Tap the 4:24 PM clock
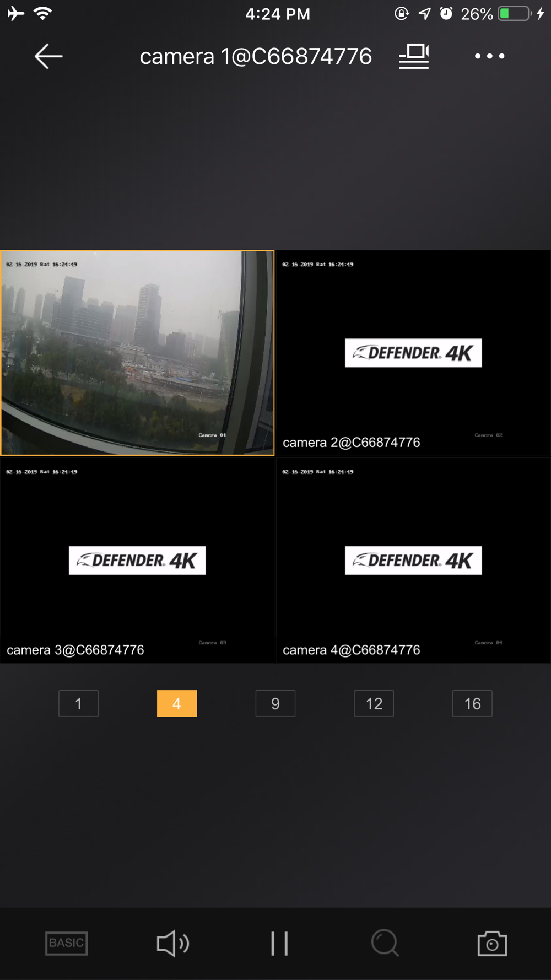This screenshot has height=980, width=551. click(278, 14)
